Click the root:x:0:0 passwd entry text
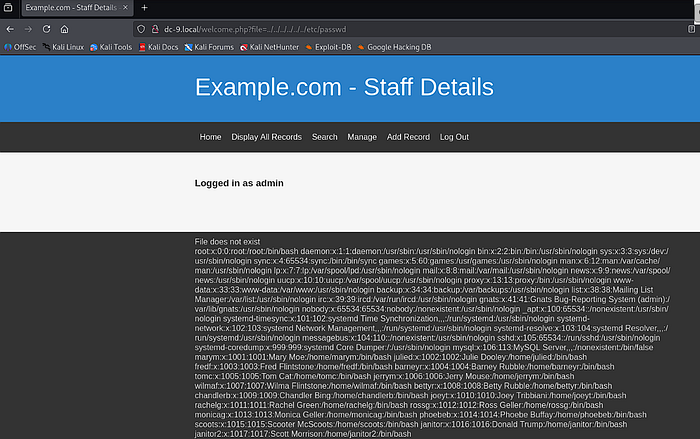700x439 pixels. coord(246,251)
